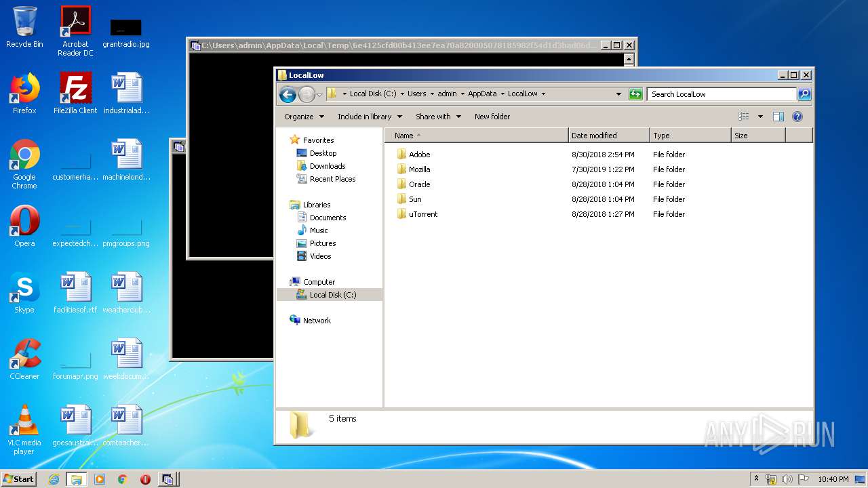Viewport: 868px width, 488px height.
Task: Select Desktop under Favorites
Action: click(323, 153)
